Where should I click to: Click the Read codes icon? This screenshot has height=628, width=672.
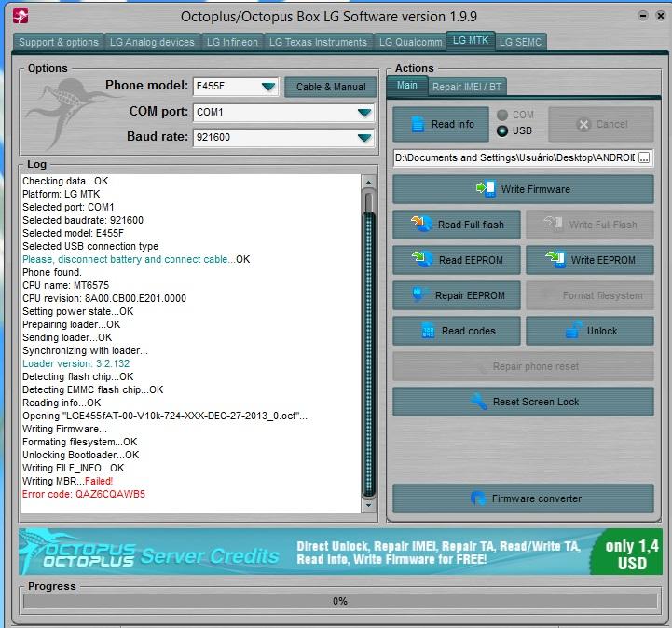tap(428, 331)
